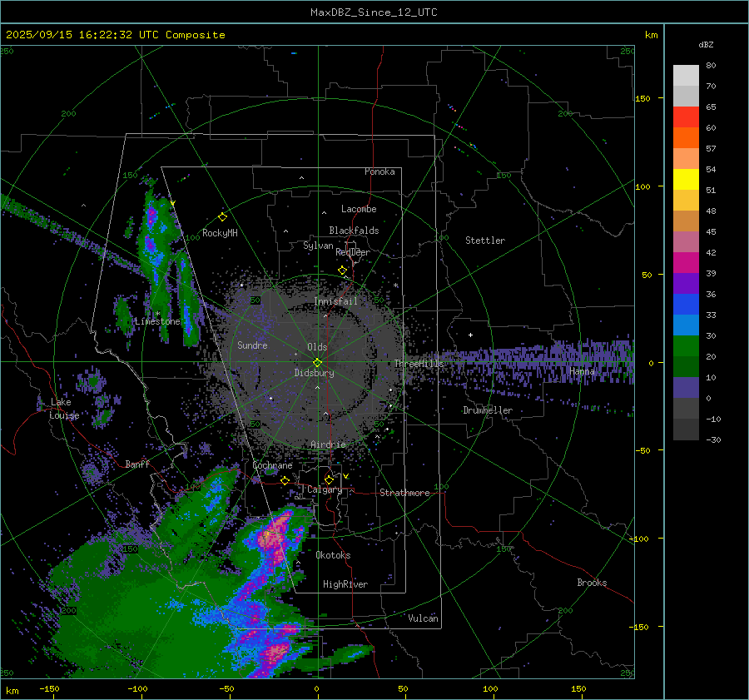The width and height of the screenshot is (749, 700).
Task: Click the km unit label at bottom left
Action: click(12, 691)
